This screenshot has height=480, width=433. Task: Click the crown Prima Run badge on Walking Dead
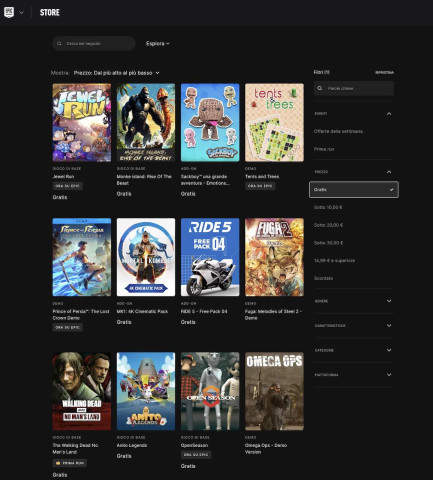coord(70,463)
